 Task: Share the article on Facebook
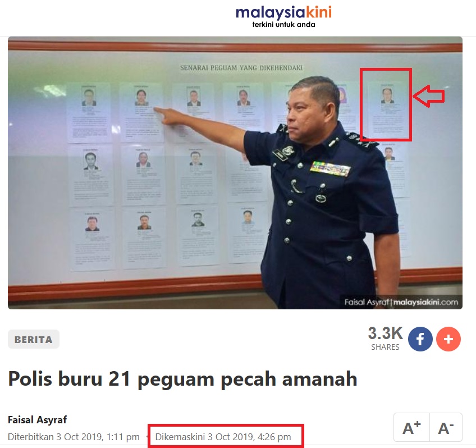point(420,339)
